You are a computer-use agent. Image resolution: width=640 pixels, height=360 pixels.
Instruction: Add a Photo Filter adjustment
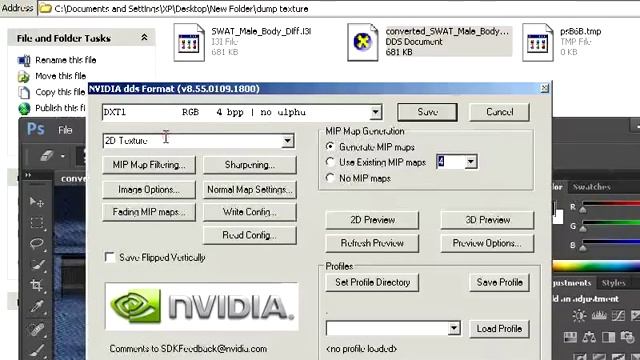(x=627, y=337)
